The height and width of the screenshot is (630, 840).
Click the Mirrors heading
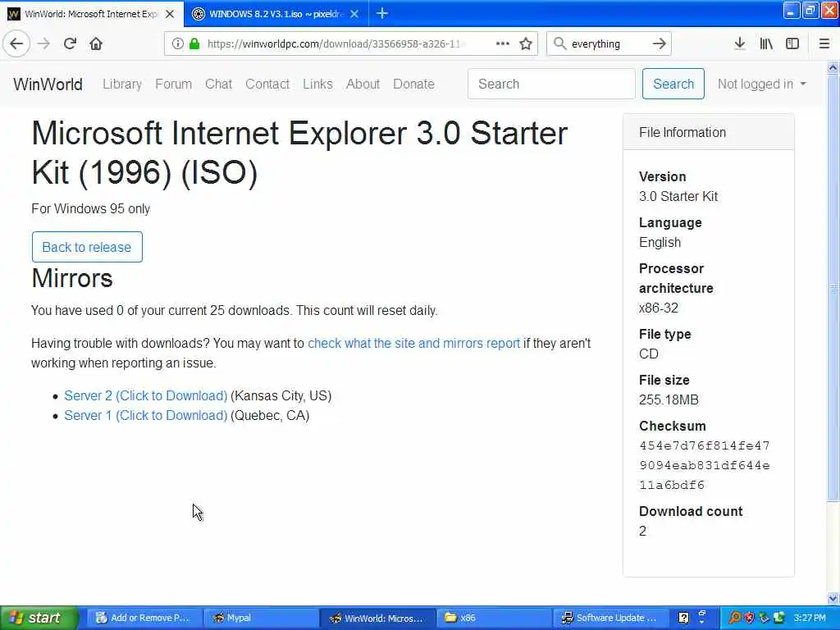(72, 279)
